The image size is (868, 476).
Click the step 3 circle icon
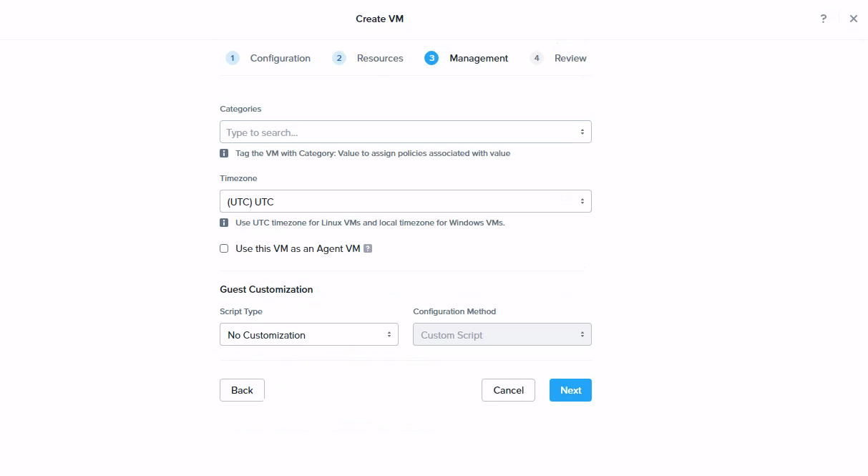(431, 59)
